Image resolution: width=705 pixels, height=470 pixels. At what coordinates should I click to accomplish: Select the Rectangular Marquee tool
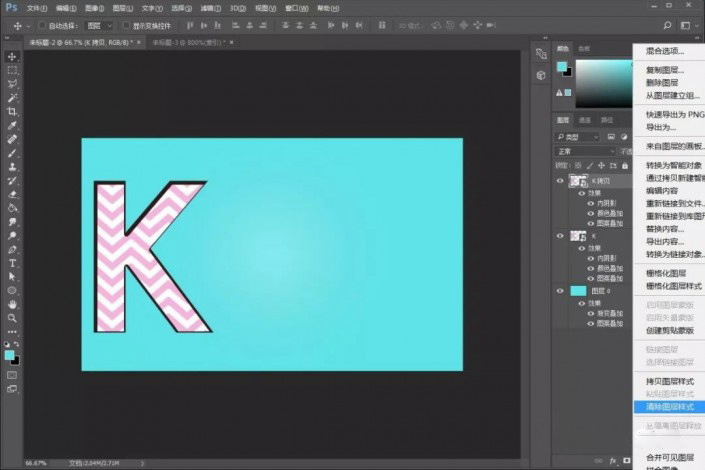click(x=12, y=70)
